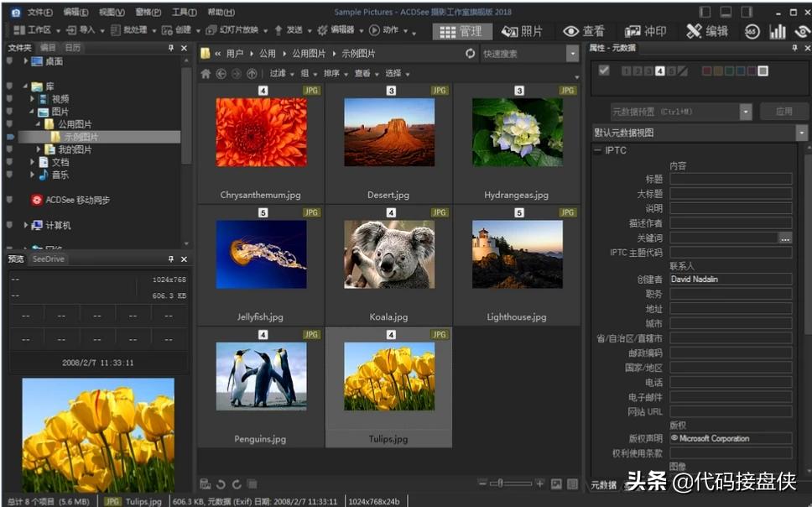Expand the 我的图片 folder tree node
The width and height of the screenshot is (812, 507).
[39, 149]
